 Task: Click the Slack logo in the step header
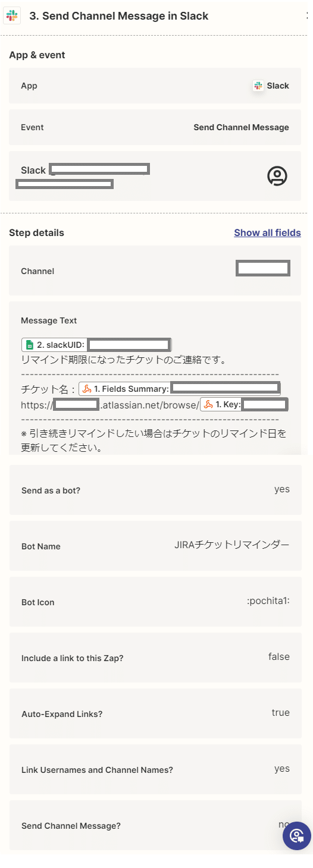pyautogui.click(x=12, y=16)
